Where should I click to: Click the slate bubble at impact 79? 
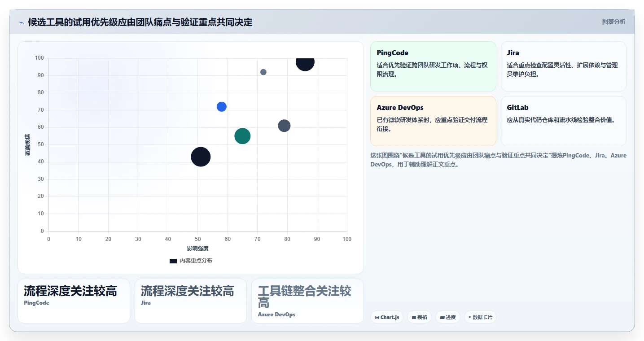pos(284,126)
